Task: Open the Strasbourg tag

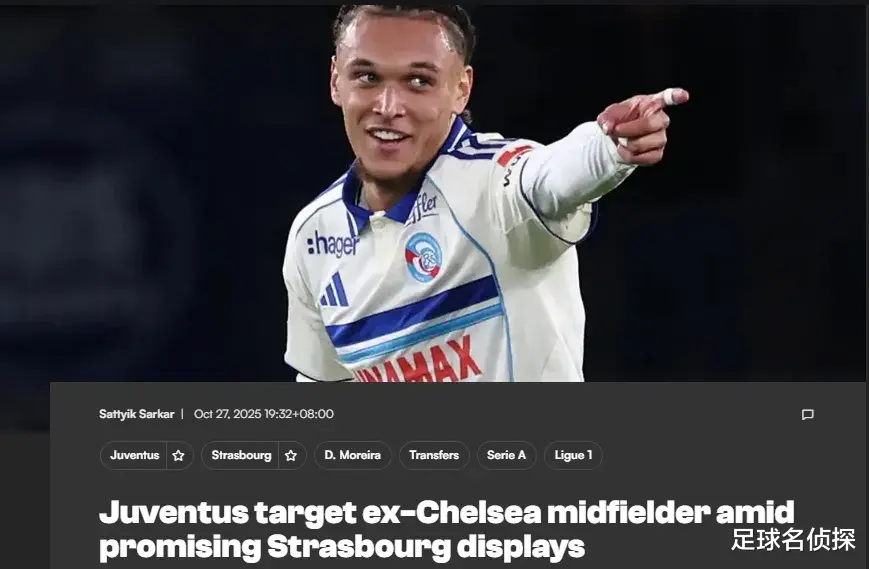Action: [241, 455]
